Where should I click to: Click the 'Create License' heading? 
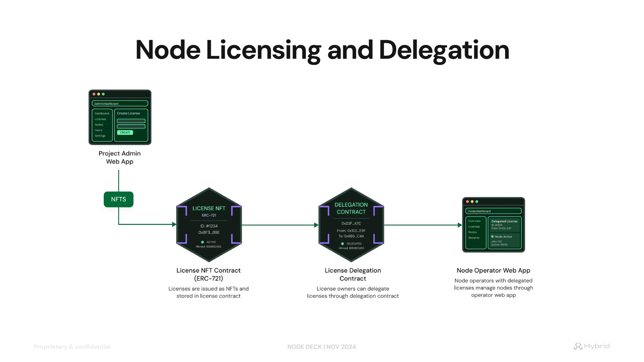[x=129, y=113]
